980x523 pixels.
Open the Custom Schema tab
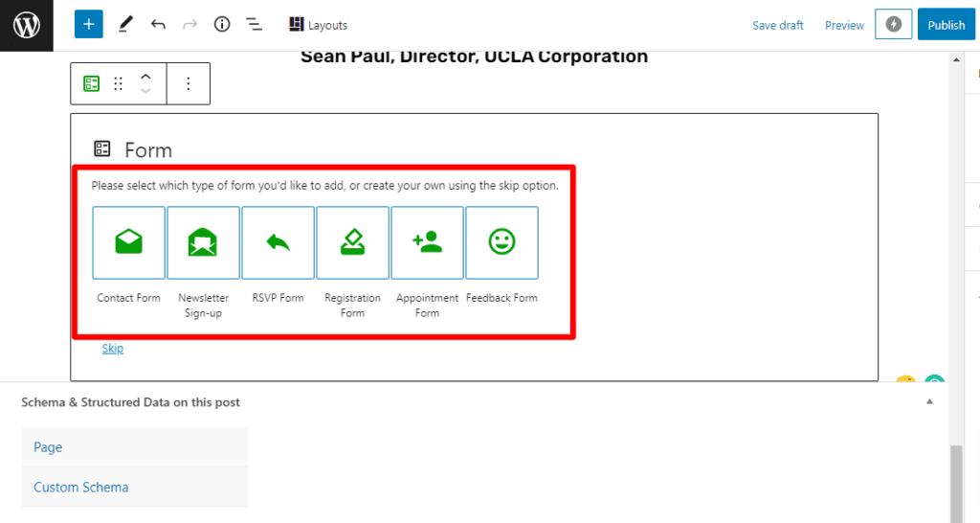pos(134,488)
